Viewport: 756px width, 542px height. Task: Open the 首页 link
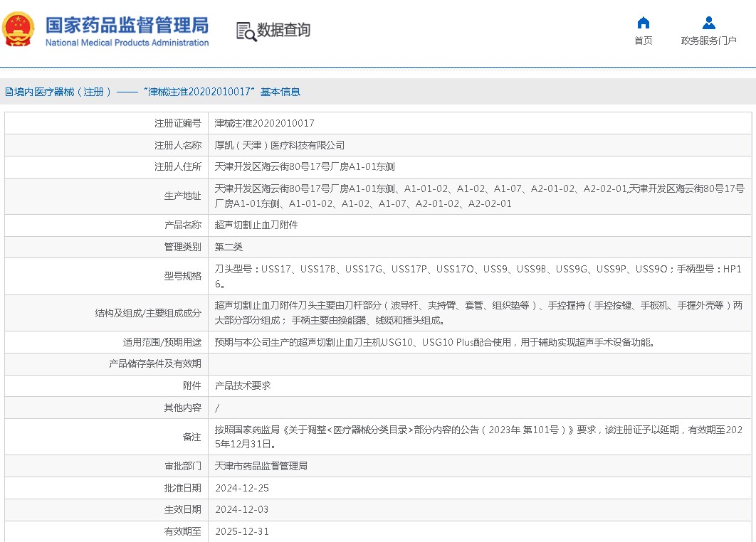click(x=644, y=41)
